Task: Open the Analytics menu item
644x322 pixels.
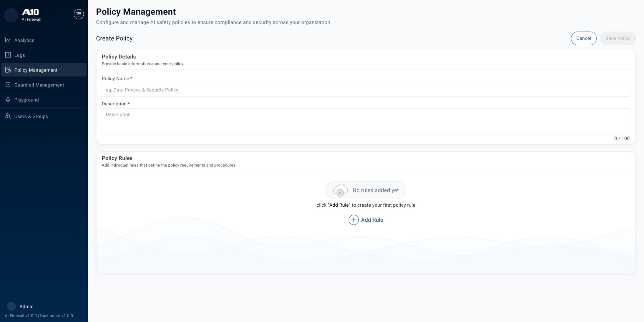Action: (x=24, y=40)
